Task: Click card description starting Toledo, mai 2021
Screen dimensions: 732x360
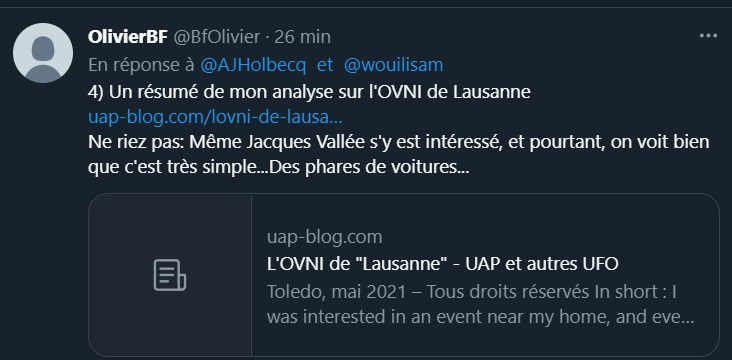Action: tap(472, 292)
